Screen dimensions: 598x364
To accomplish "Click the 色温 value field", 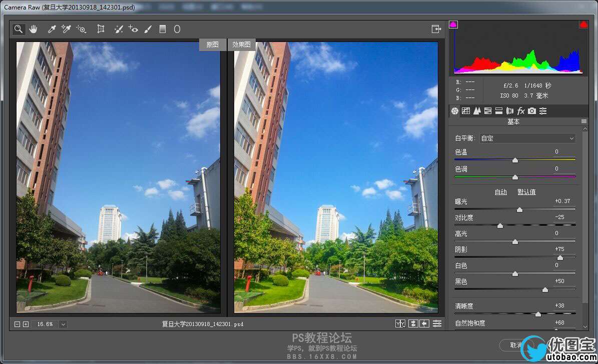I will click(x=564, y=151).
